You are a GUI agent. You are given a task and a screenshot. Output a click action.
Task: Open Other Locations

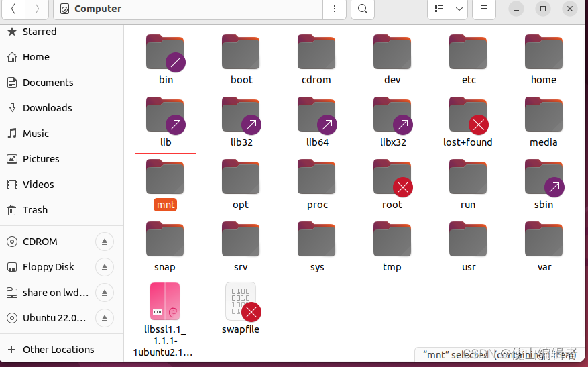click(x=62, y=350)
